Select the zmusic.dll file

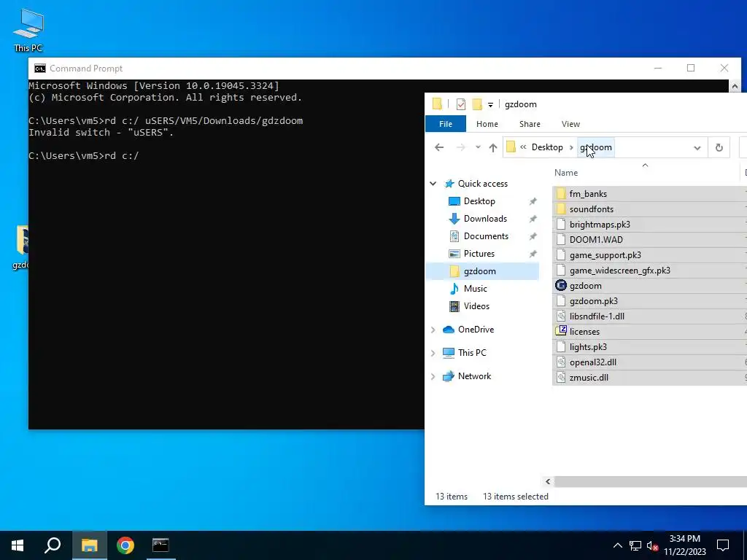tap(649, 378)
